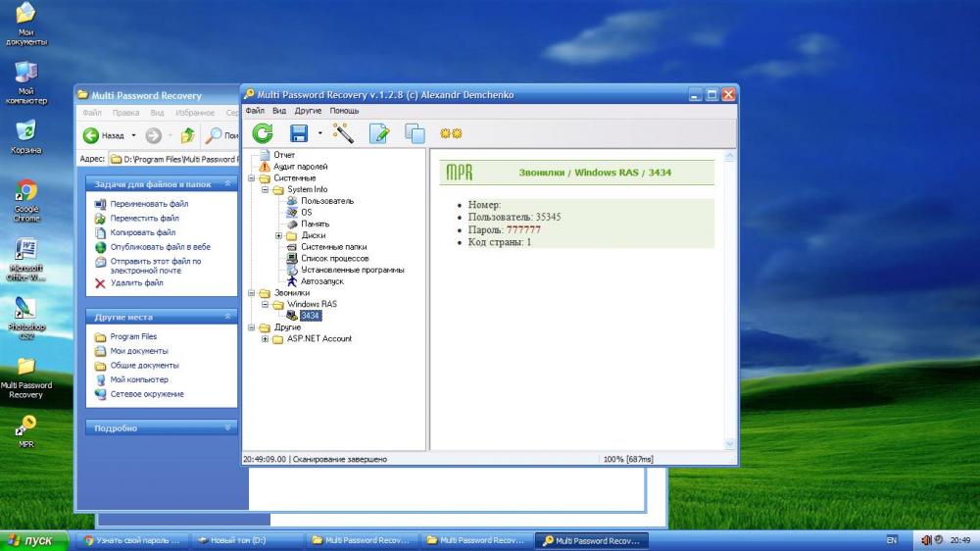The width and height of the screenshot is (980, 551).
Task: Expand the Диски tree node
Action: (x=279, y=235)
